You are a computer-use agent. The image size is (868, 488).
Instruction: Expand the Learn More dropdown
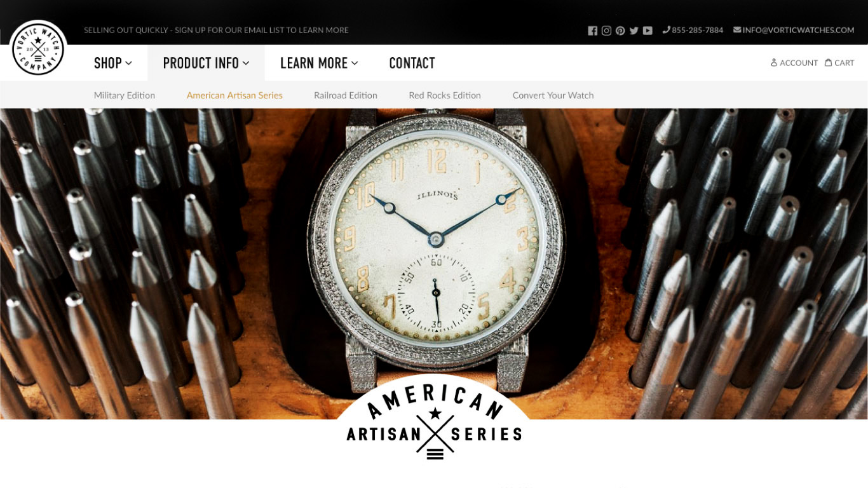(x=319, y=63)
